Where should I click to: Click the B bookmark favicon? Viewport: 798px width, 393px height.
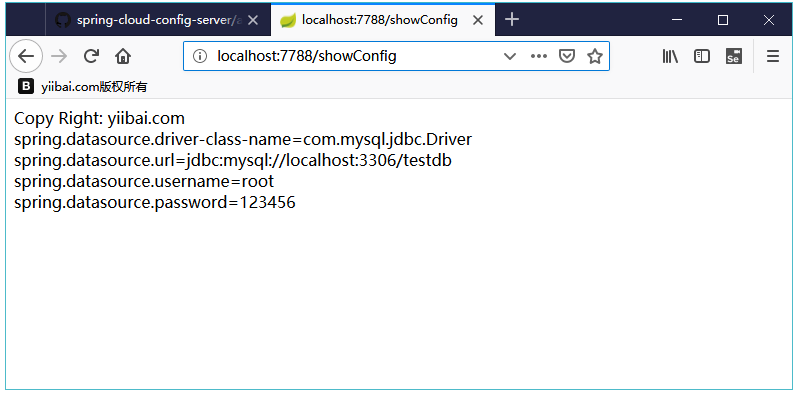(25, 87)
